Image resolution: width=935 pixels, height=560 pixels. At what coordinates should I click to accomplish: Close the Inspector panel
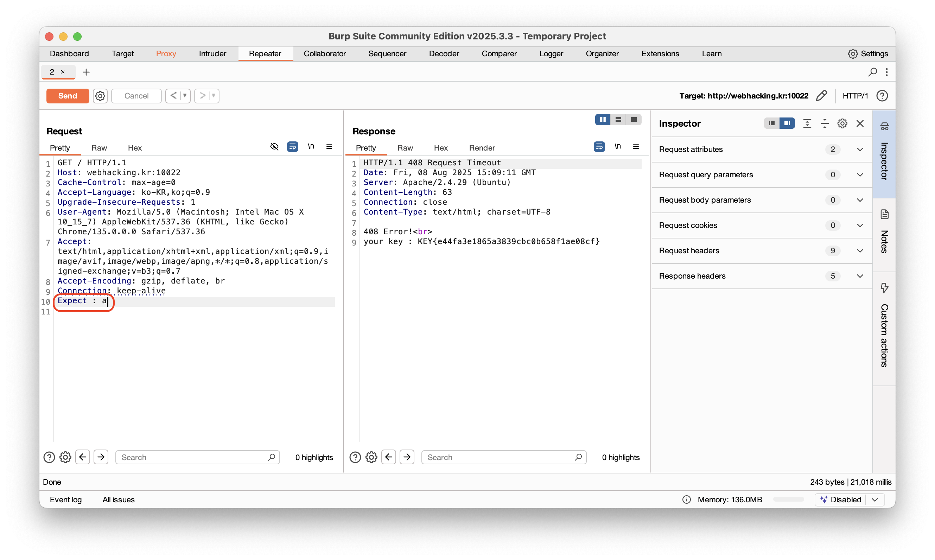click(x=860, y=123)
